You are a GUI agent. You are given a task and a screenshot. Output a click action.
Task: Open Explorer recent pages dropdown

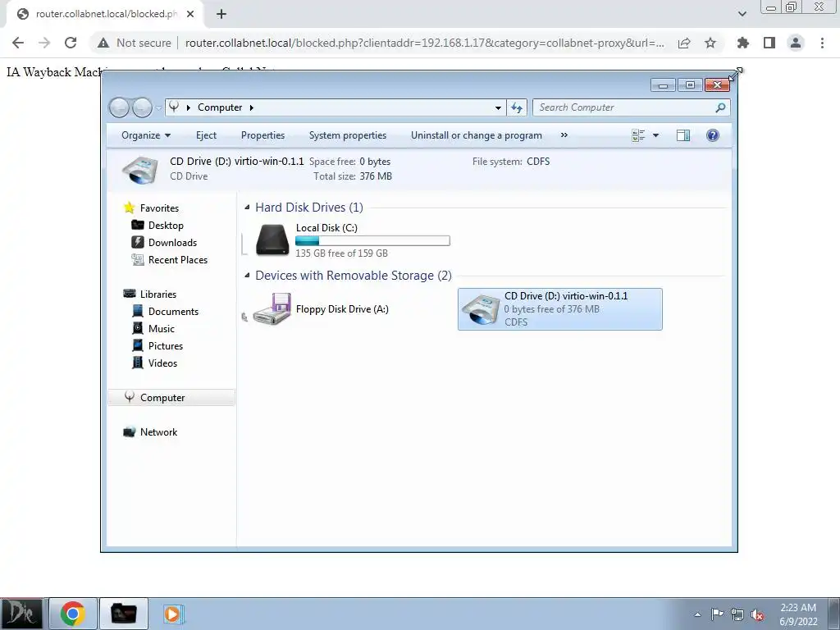158,107
